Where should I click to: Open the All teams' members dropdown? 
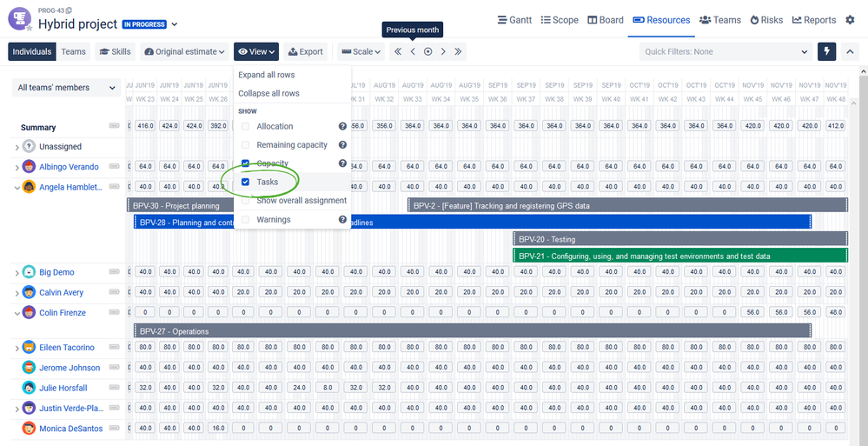click(66, 88)
